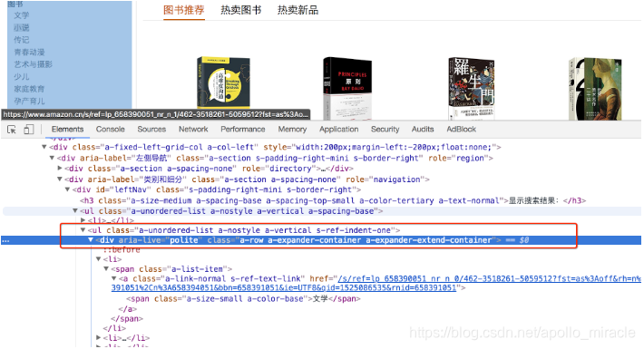The height and width of the screenshot is (349, 644).
Task: Expand the role="directory" div node
Action: point(60,169)
